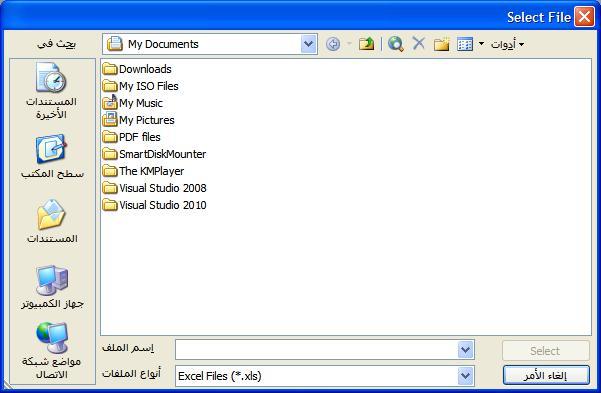Viewport: 601px width, 393px height.
Task: Click the Visual Studio 2010 folder icon
Action: 110,205
